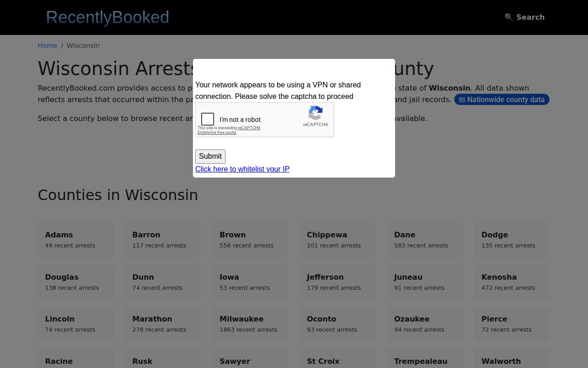Click the reCAPTCHA logo icon
This screenshot has height=368, width=588.
[316, 113]
